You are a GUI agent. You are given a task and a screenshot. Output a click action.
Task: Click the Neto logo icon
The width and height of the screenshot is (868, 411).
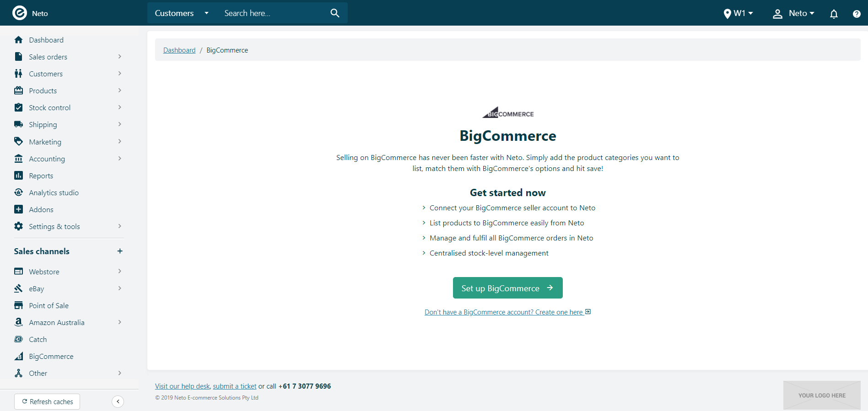[x=19, y=13]
